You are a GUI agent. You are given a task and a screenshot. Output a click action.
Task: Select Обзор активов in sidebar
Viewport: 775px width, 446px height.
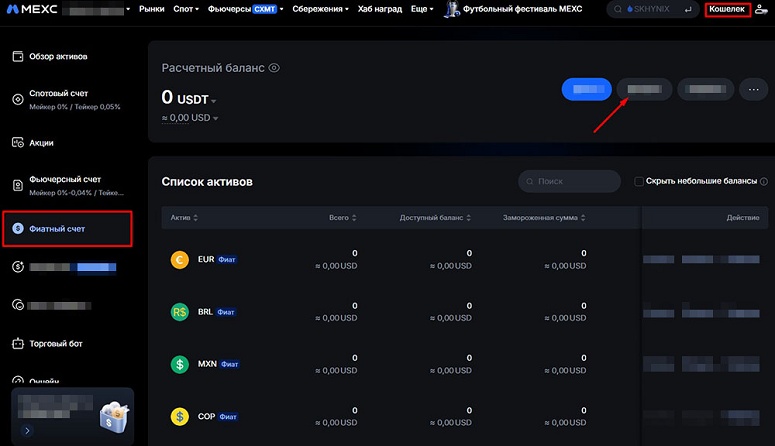coord(58,56)
